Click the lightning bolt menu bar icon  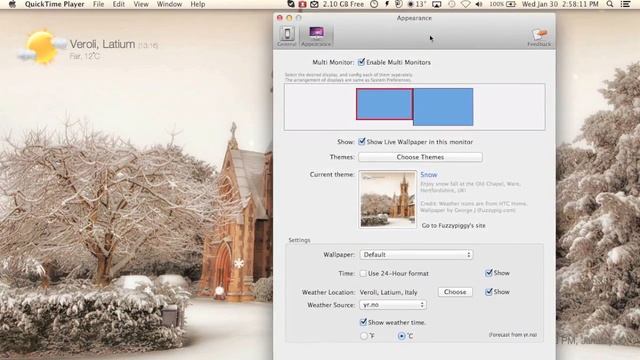coord(387,4)
